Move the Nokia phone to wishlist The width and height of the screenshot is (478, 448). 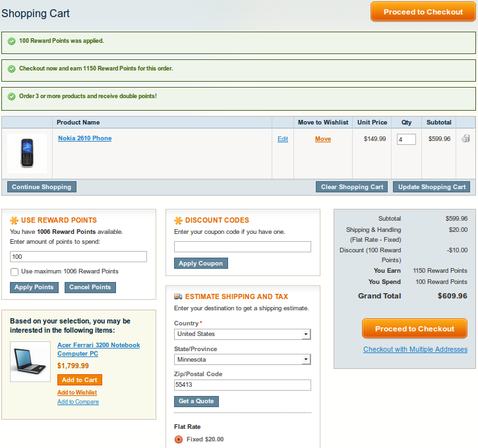pos(323,139)
